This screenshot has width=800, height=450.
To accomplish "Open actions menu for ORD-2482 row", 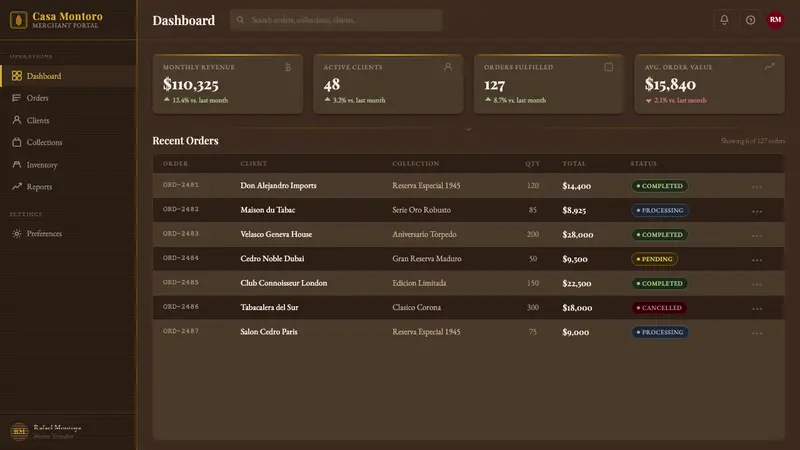I will tap(757, 211).
